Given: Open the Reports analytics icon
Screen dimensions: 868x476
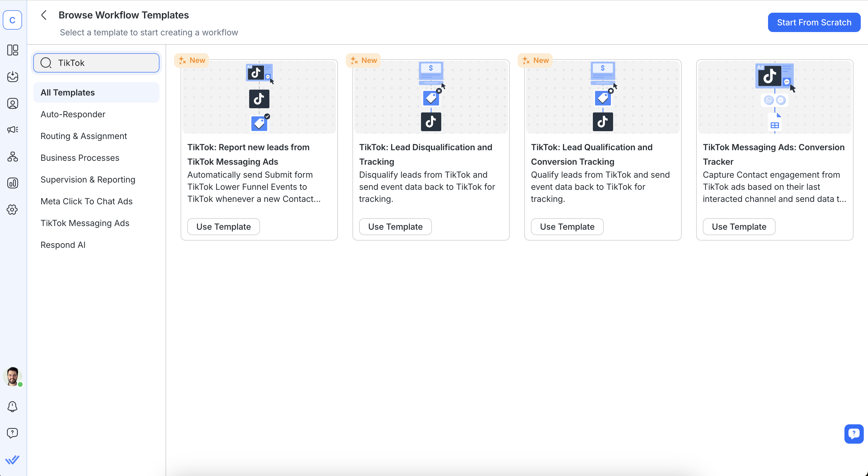Looking at the screenshot, I should coord(12,183).
